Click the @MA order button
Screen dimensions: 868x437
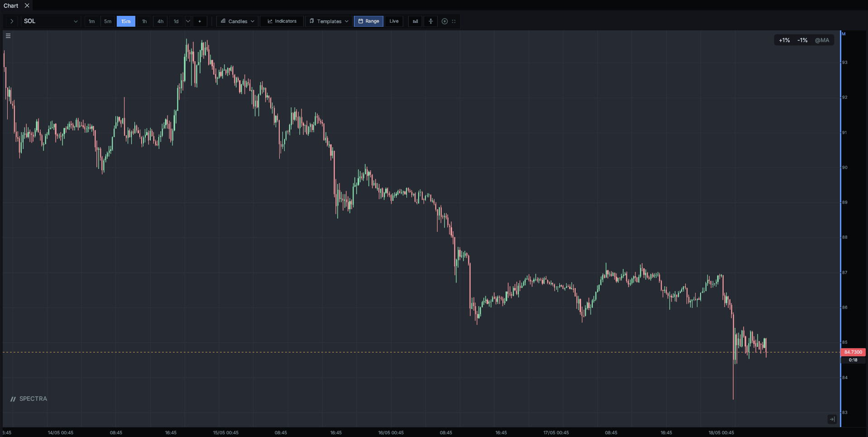[x=822, y=40]
